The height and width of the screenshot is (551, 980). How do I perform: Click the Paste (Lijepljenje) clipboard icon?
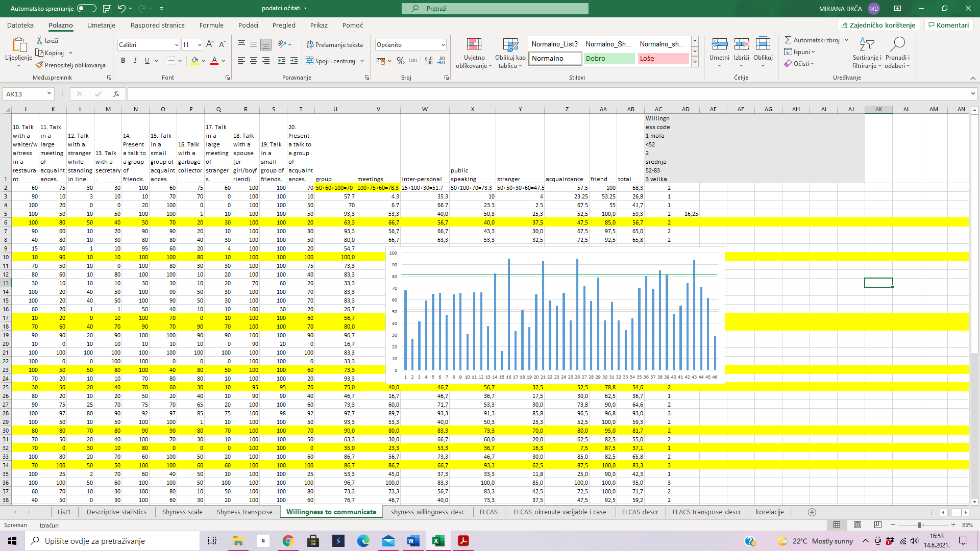tap(19, 45)
